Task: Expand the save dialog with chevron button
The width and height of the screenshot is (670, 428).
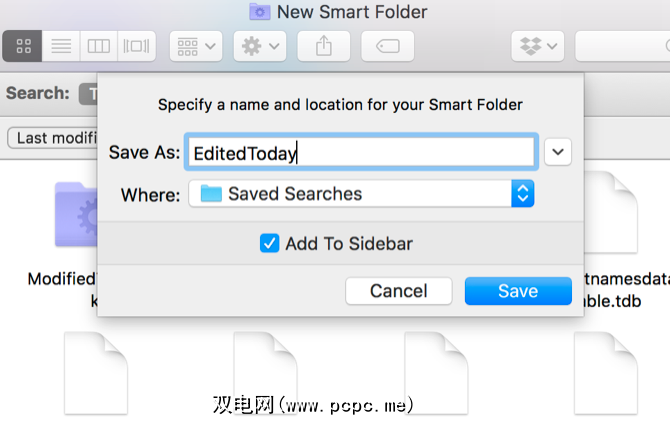Action: [559, 152]
